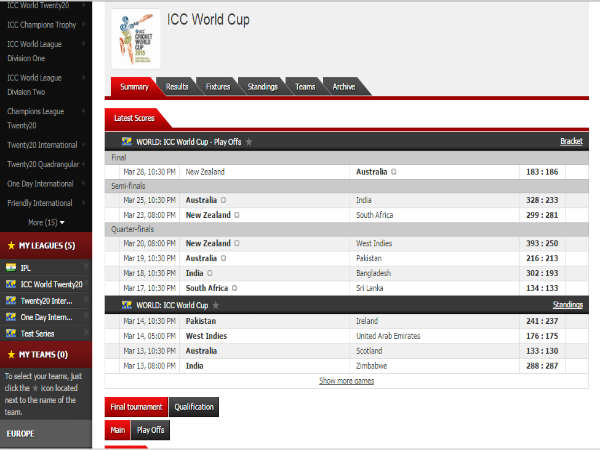This screenshot has width=600, height=450.
Task: Click the yellow star beside MY TEAMS
Action: 11,354
